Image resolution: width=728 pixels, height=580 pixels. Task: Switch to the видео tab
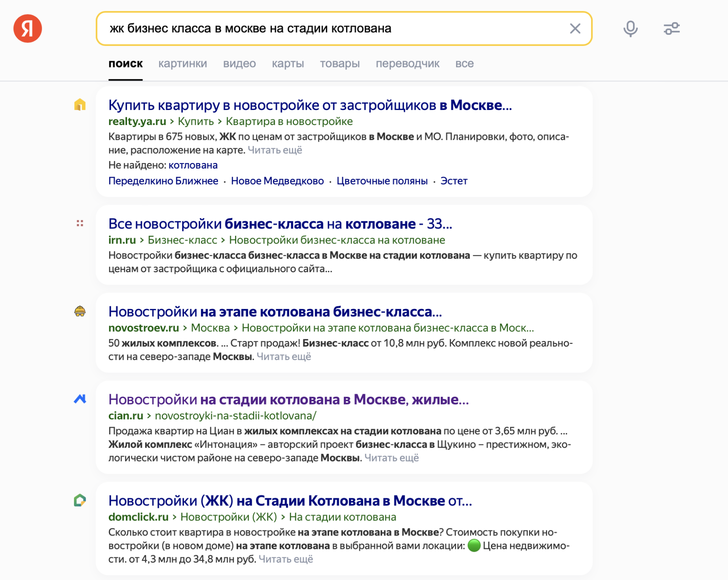pos(239,64)
